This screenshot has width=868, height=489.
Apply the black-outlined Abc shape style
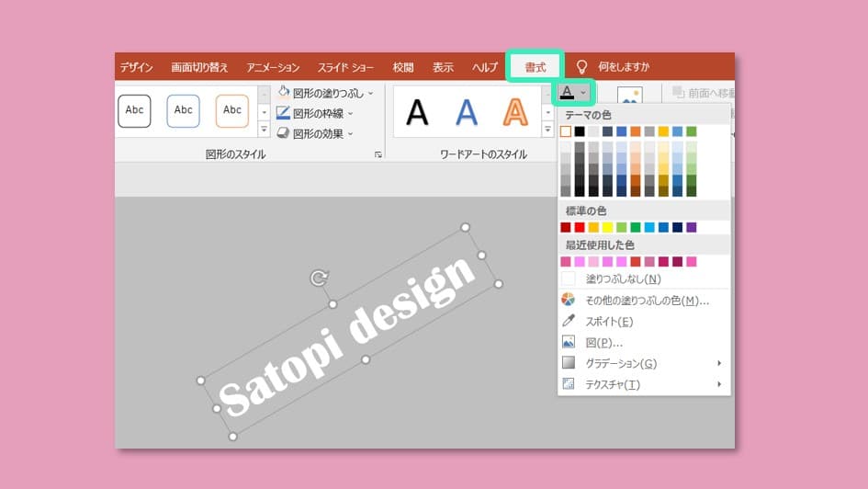point(134,110)
